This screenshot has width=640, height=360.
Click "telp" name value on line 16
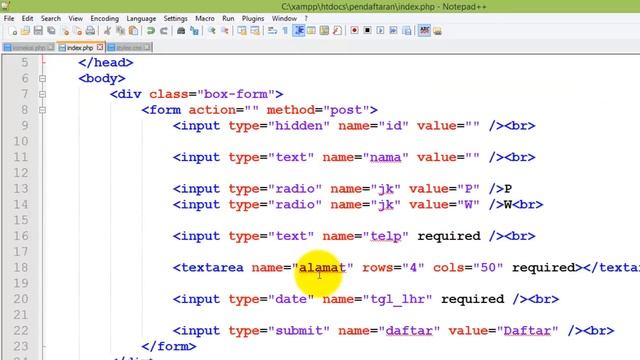pos(385,236)
